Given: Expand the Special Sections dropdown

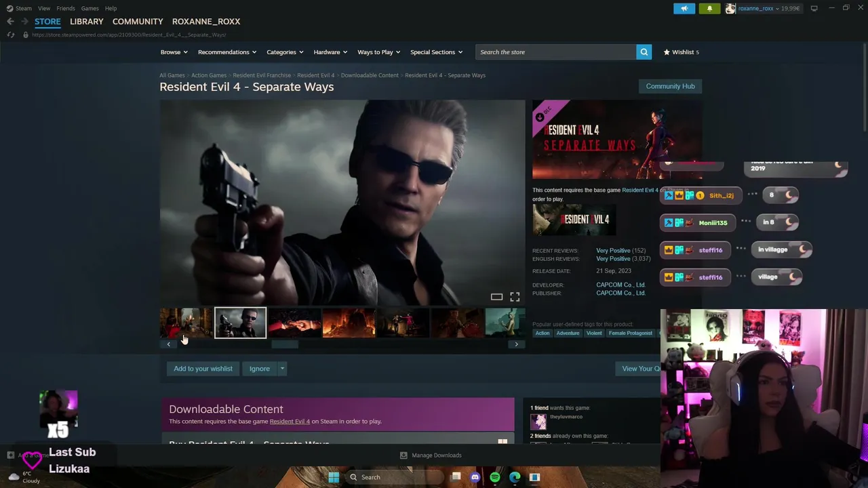Looking at the screenshot, I should point(436,52).
